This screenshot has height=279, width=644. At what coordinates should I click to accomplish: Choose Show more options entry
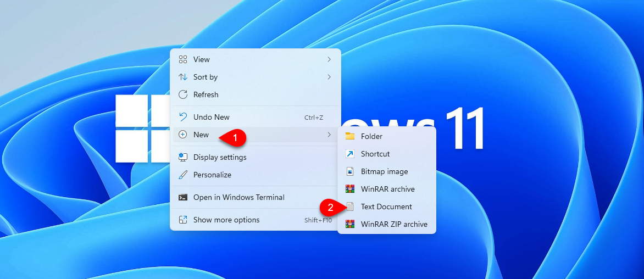tap(256, 220)
